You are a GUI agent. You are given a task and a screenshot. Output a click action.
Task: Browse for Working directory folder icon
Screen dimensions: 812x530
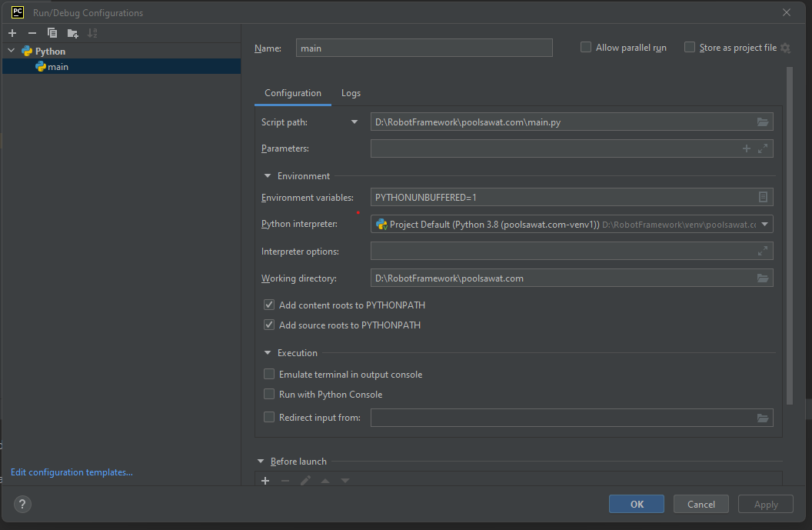point(763,278)
